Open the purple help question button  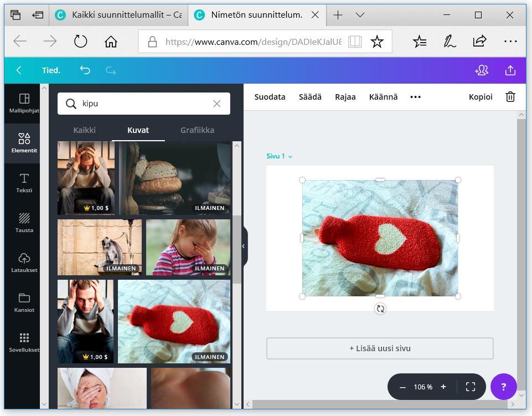504,387
